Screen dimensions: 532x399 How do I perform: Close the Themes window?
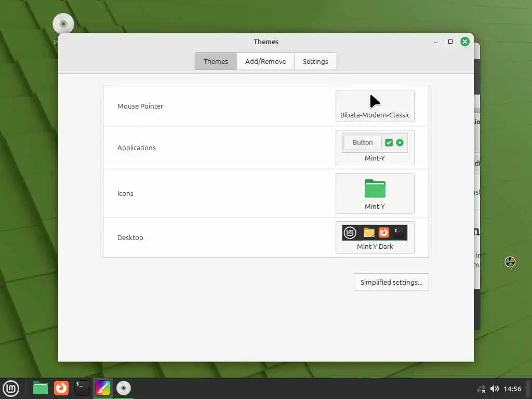(x=465, y=42)
